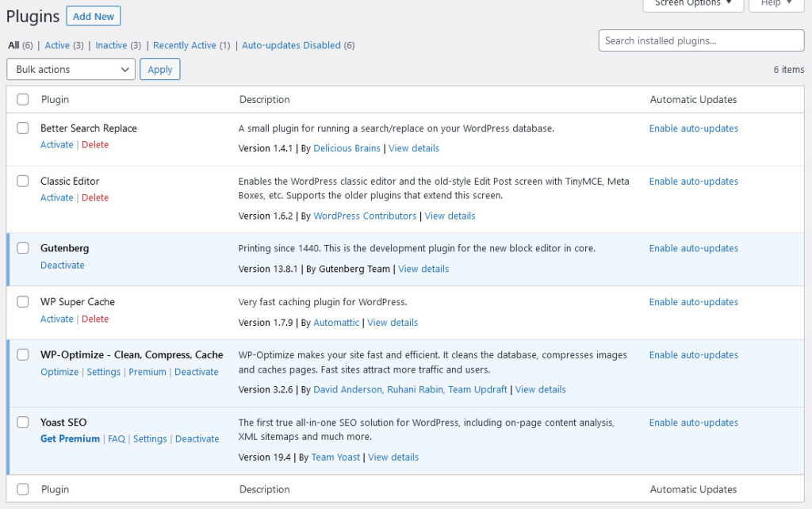Screen dimensions: 812x509
Task: Open the Team Yoast author link
Action: click(335, 457)
